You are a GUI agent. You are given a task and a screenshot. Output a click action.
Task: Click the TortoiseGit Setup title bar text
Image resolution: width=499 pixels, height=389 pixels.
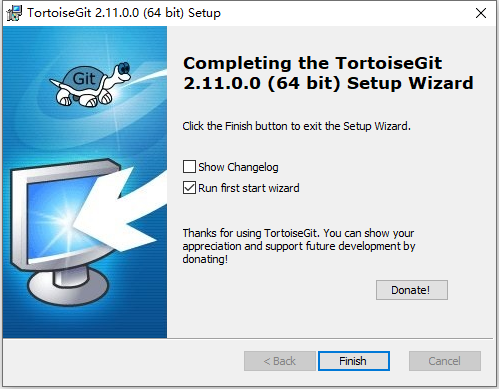(124, 13)
